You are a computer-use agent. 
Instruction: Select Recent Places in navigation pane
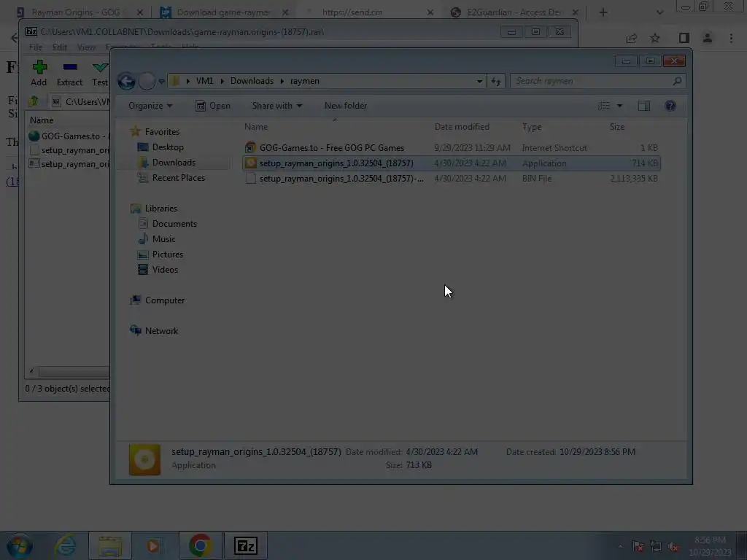pyautogui.click(x=171, y=178)
